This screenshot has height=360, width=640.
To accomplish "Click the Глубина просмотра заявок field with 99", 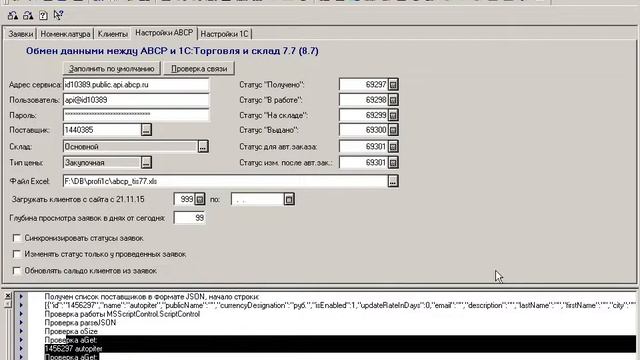I will (x=189, y=218).
